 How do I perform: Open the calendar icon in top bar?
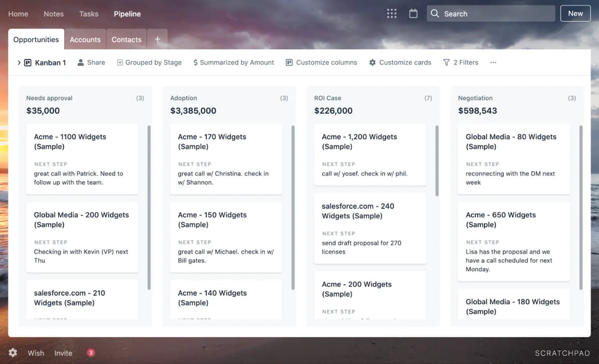coord(413,13)
